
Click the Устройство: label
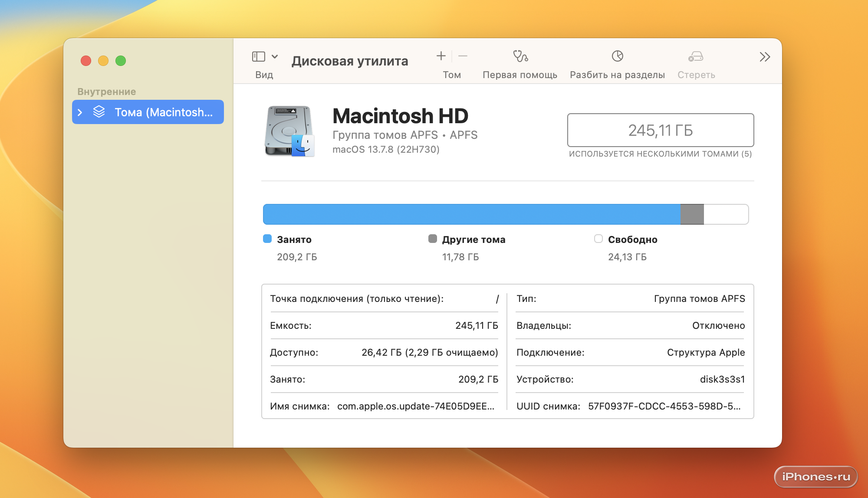coord(545,380)
